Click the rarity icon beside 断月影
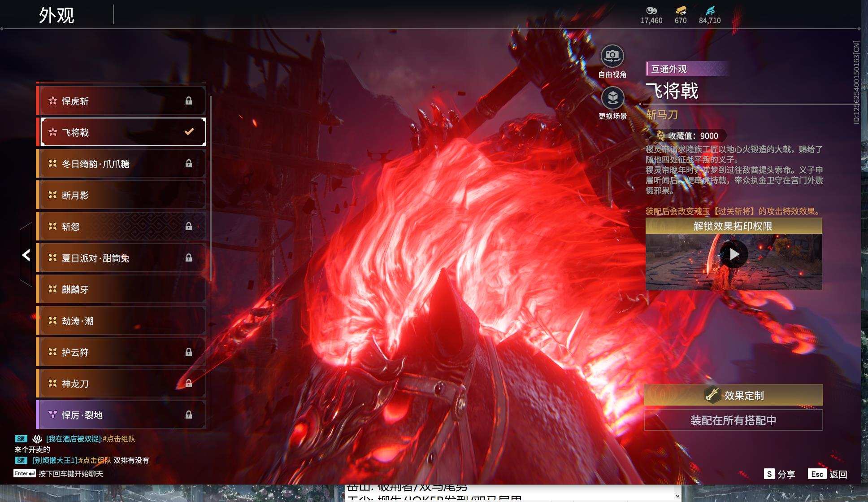 coord(53,195)
